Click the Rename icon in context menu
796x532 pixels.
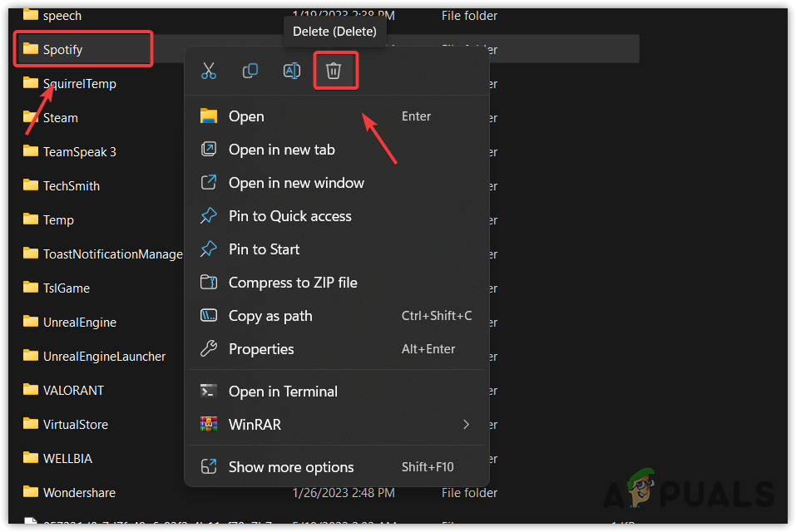point(292,71)
